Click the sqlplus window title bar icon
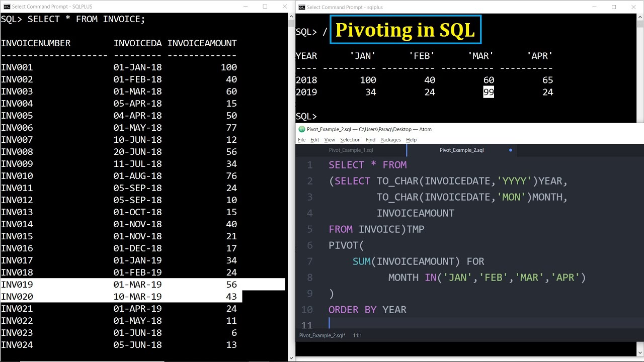 pyautogui.click(x=301, y=7)
